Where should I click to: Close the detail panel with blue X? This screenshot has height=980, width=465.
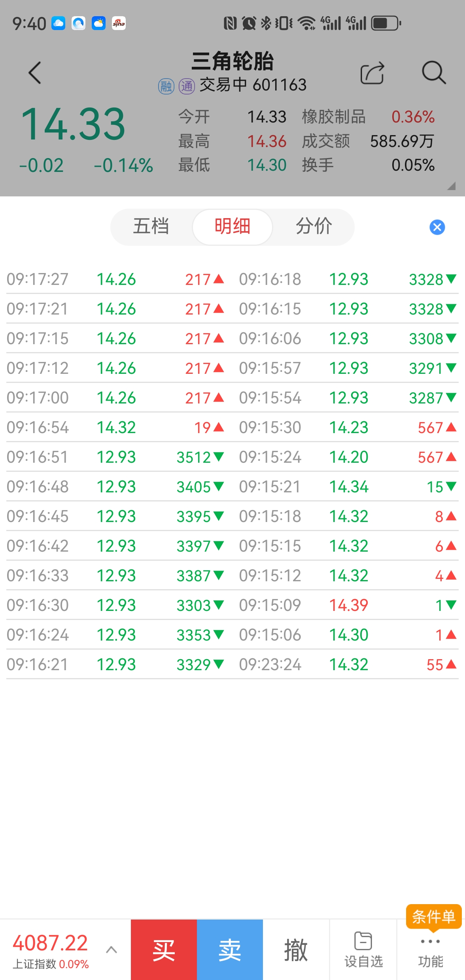(x=437, y=227)
